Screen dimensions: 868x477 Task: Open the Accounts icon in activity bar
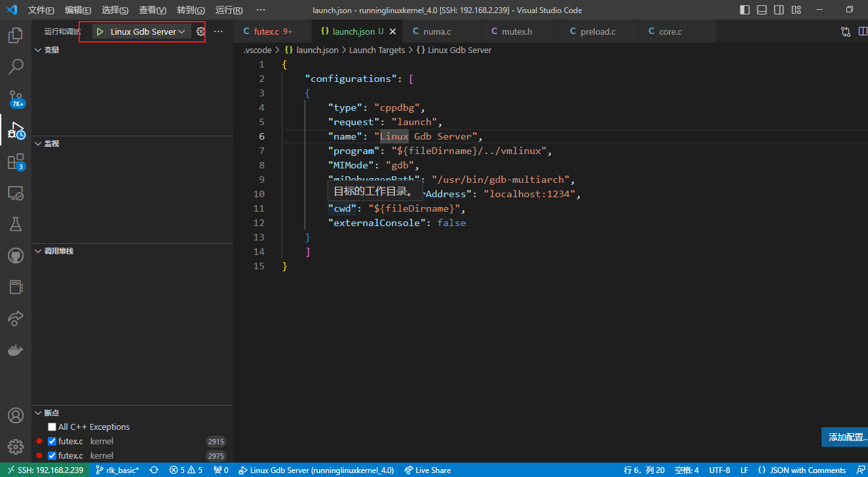tap(16, 415)
